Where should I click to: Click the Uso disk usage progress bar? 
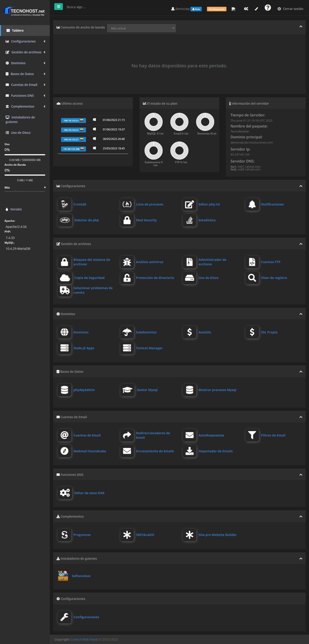coord(25,155)
